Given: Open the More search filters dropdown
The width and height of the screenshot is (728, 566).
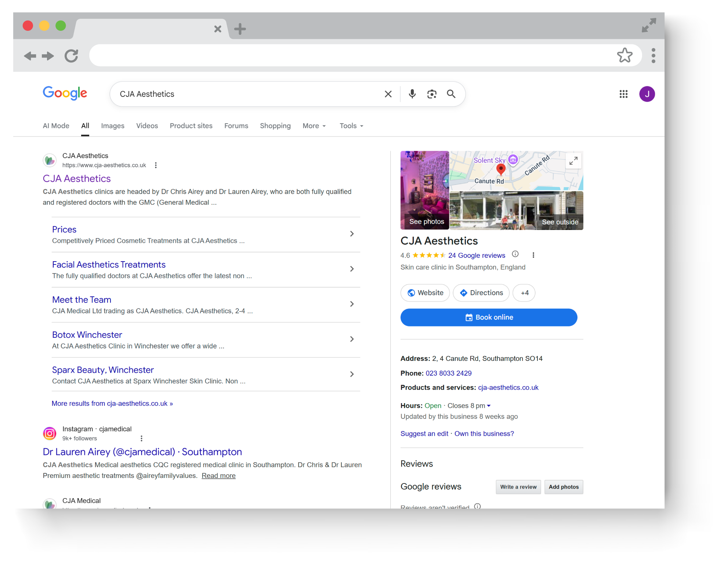Looking at the screenshot, I should click(314, 126).
